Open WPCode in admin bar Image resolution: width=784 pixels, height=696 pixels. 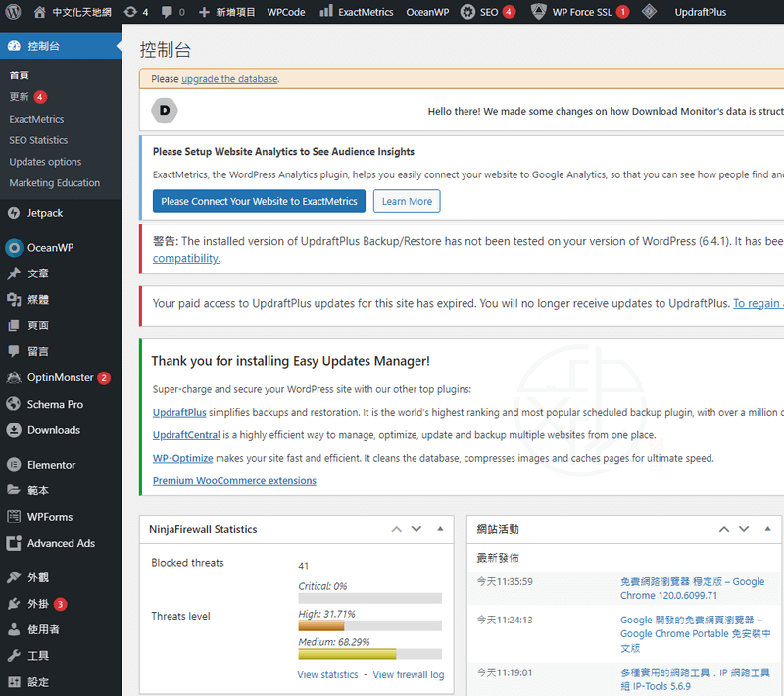tap(286, 12)
